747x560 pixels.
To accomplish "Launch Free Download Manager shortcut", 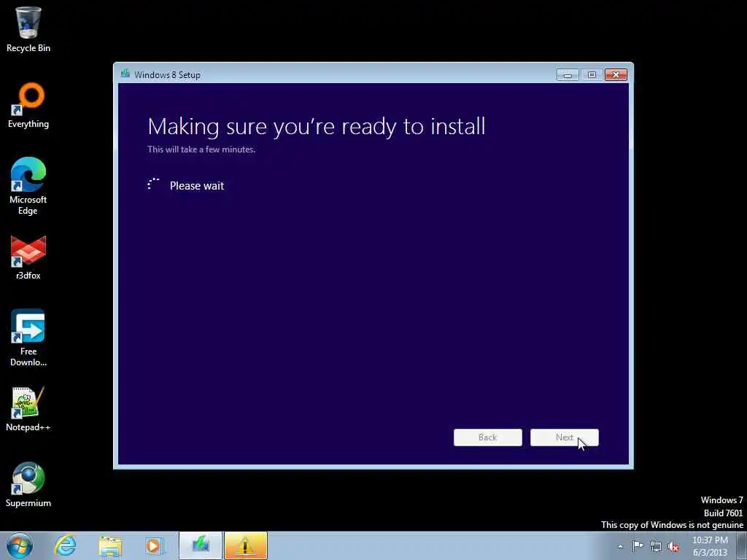I will tap(28, 338).
